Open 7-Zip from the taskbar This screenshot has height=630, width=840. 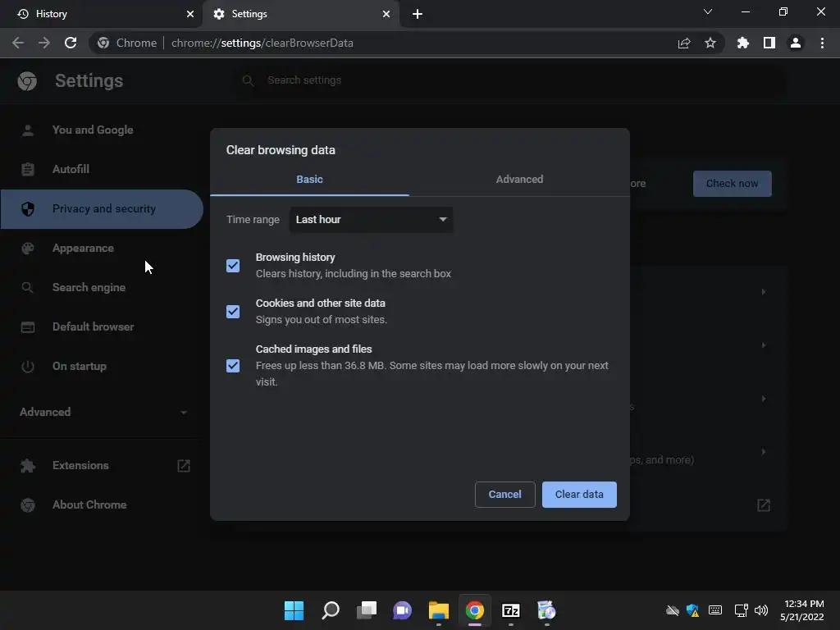pos(511,610)
